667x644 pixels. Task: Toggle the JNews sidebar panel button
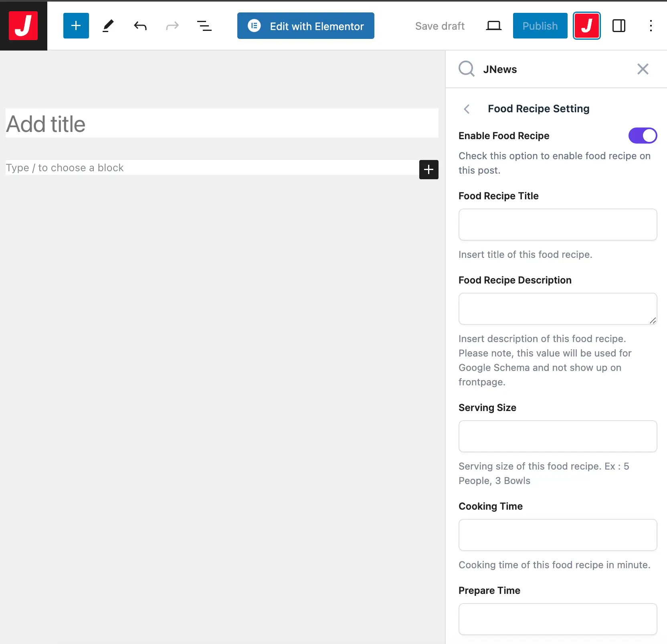click(x=587, y=26)
